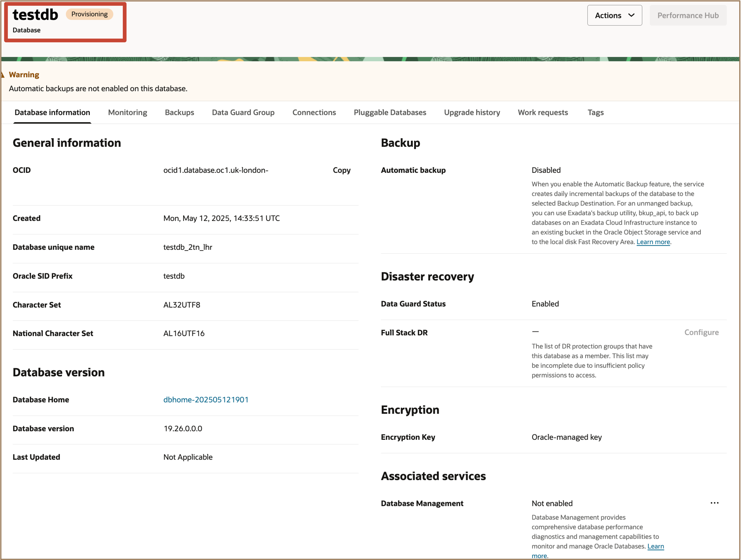Open the dbhome-202505121901 Database Home link

(x=206, y=399)
